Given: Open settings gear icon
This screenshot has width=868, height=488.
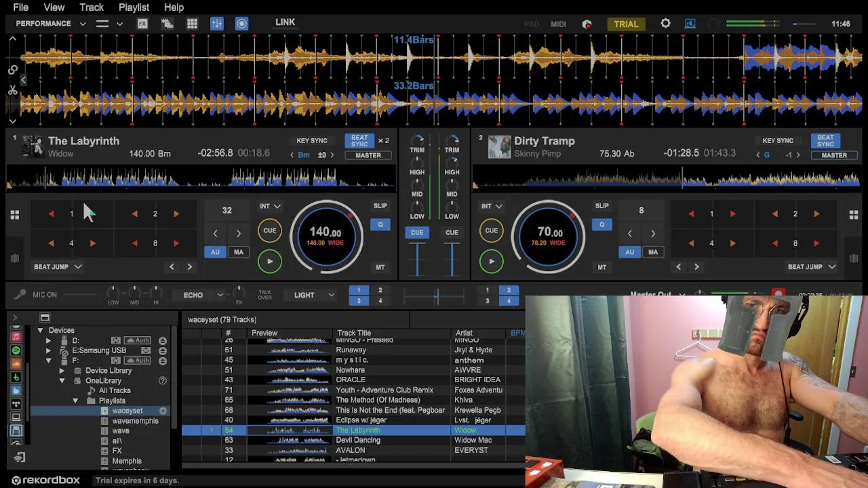Looking at the screenshot, I should pos(665,24).
